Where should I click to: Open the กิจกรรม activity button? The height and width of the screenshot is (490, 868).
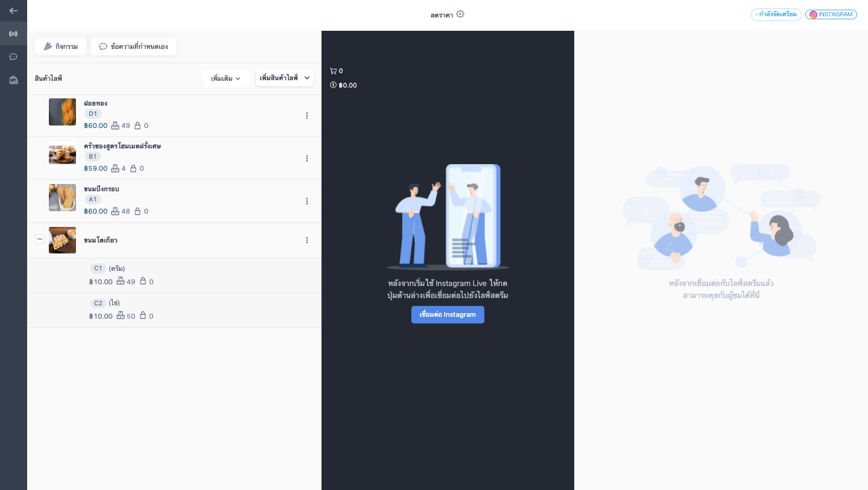coord(61,46)
